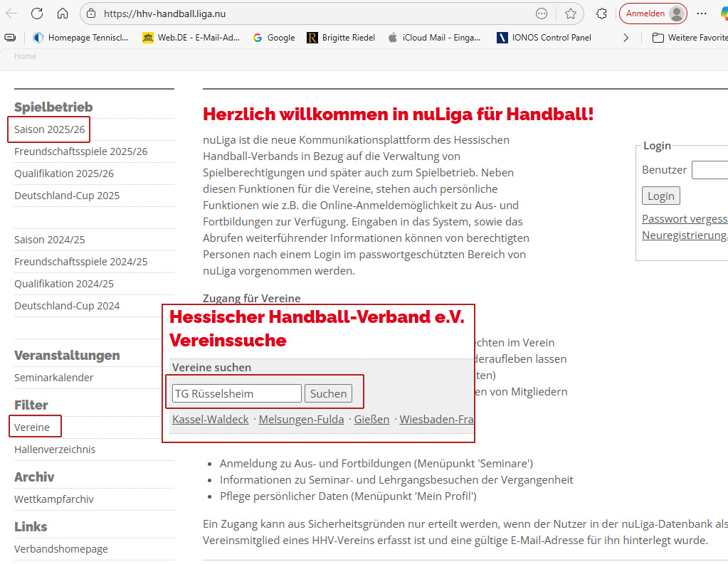Viewport: 728px width, 564px height.
Task: Click the Anmelden profile button
Action: coord(653,14)
